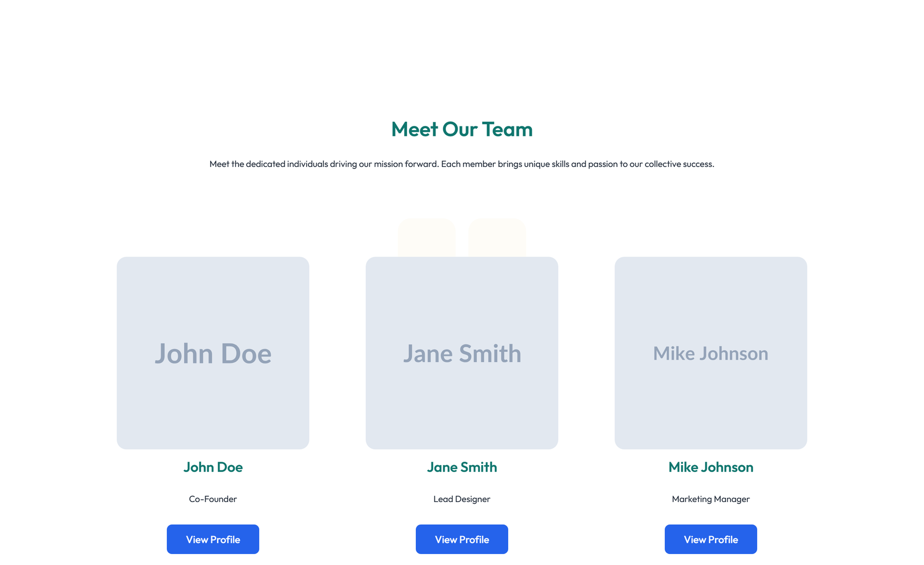The width and height of the screenshot is (924, 565).
Task: Open Mike Johnson's name link
Action: click(711, 467)
